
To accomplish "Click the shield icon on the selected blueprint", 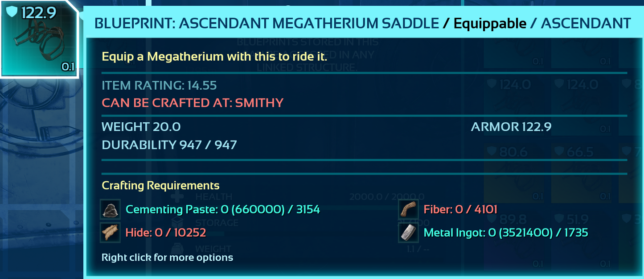I will coord(13,12).
